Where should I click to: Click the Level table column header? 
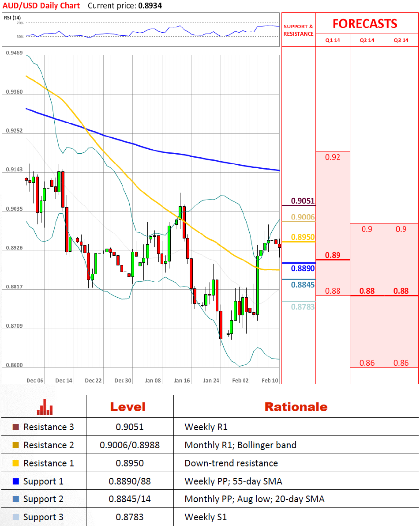(x=127, y=407)
